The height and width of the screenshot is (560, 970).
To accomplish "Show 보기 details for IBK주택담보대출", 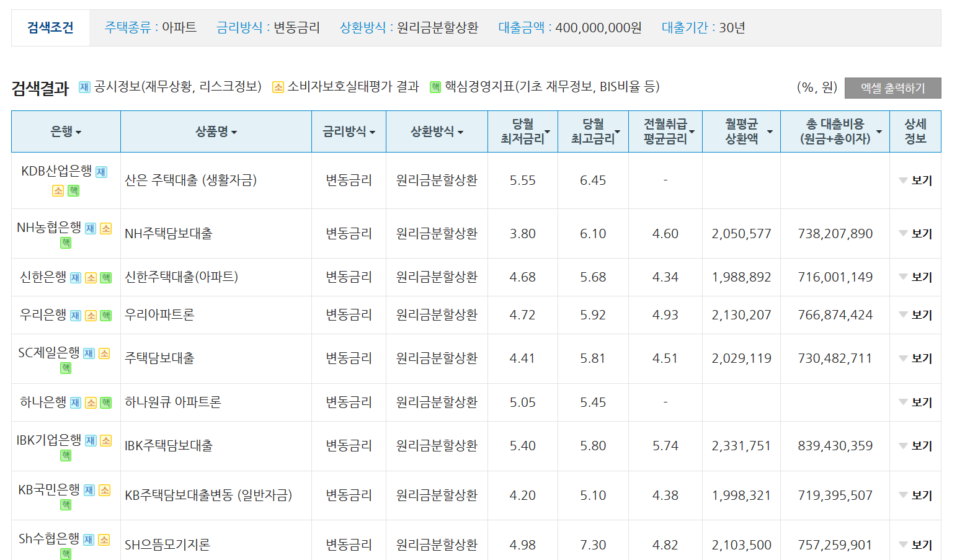I will pyautogui.click(x=915, y=446).
